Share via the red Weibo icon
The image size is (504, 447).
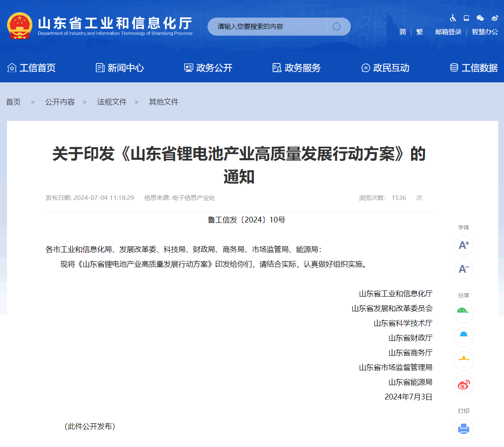pos(464,385)
